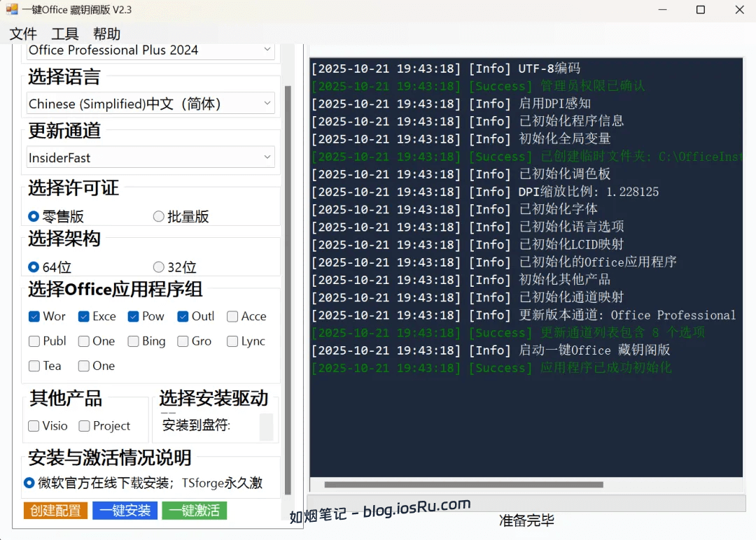Image resolution: width=756 pixels, height=540 pixels.
Task: Uncheck the Word application checkbox
Action: [34, 316]
